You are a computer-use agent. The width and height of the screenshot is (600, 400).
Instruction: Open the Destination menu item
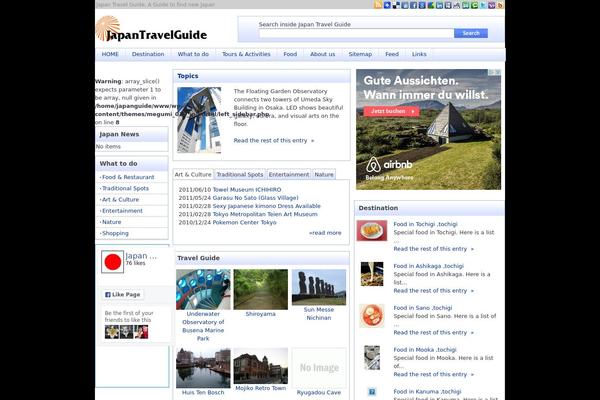point(148,54)
